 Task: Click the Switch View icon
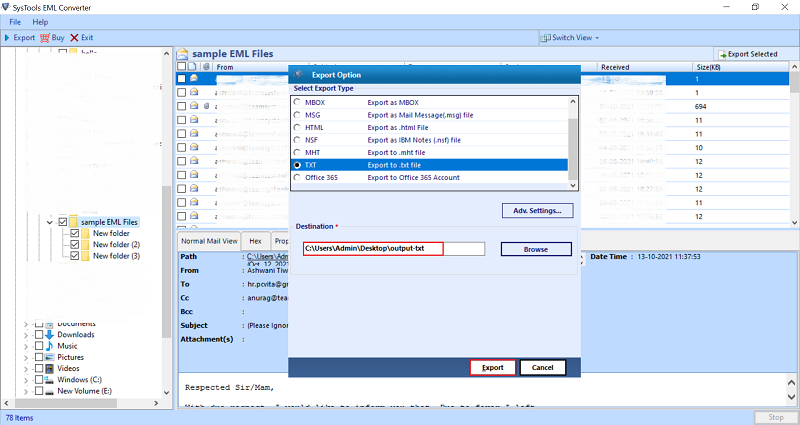[x=545, y=38]
